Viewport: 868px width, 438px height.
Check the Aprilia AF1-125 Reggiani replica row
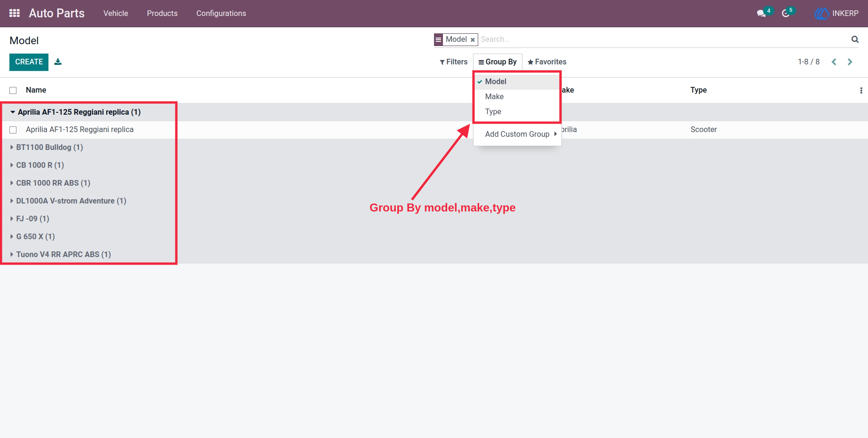(x=13, y=130)
